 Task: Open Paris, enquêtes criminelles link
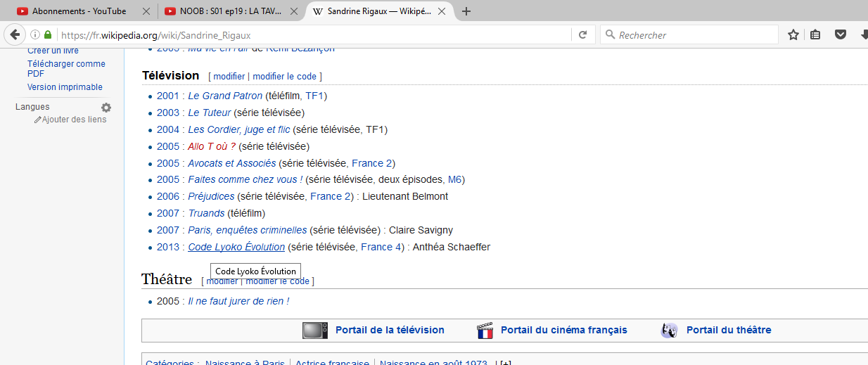point(248,230)
